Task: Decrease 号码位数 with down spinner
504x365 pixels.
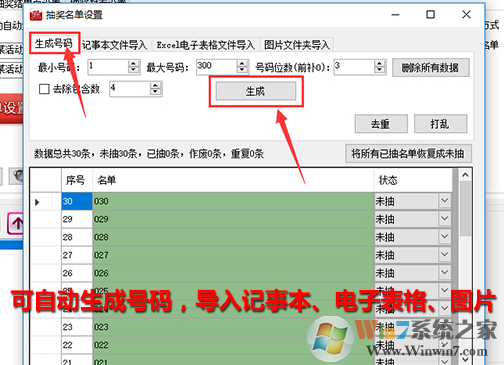Action: click(379, 70)
